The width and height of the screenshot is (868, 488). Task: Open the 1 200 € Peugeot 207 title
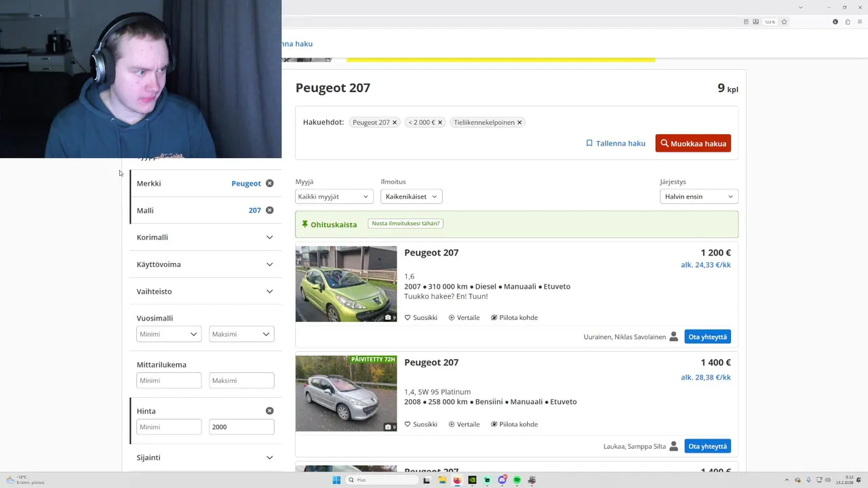coord(431,253)
